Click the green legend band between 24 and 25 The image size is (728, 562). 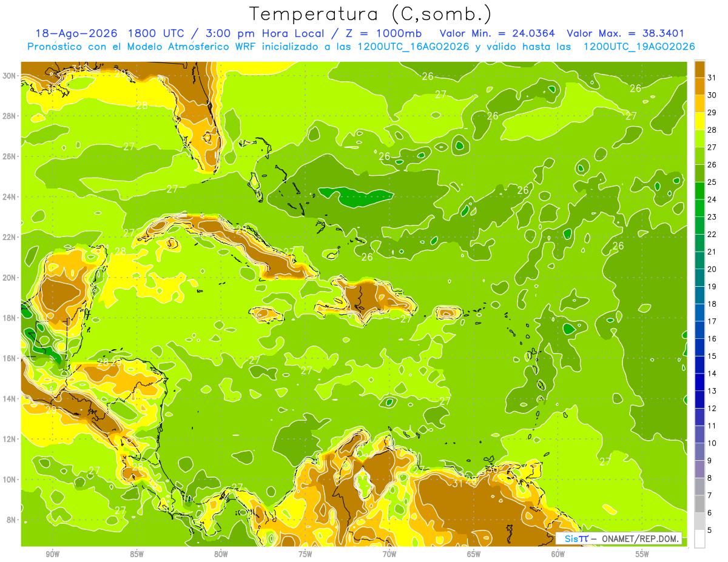[x=699, y=190]
